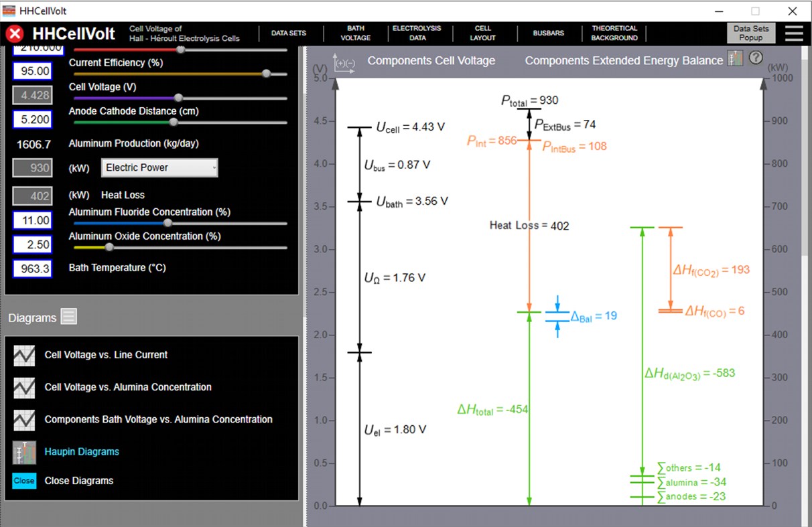Click Close Diagrams

pyautogui.click(x=78, y=480)
